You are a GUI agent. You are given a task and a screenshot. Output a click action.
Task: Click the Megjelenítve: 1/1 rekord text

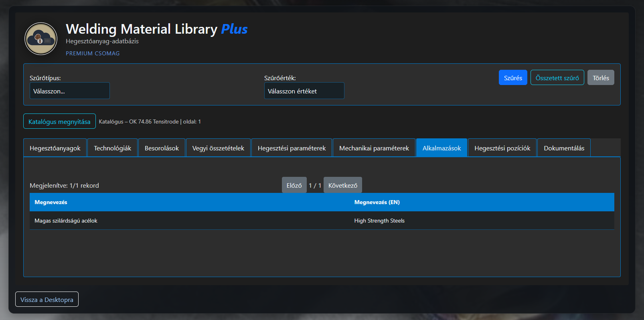[x=64, y=185]
